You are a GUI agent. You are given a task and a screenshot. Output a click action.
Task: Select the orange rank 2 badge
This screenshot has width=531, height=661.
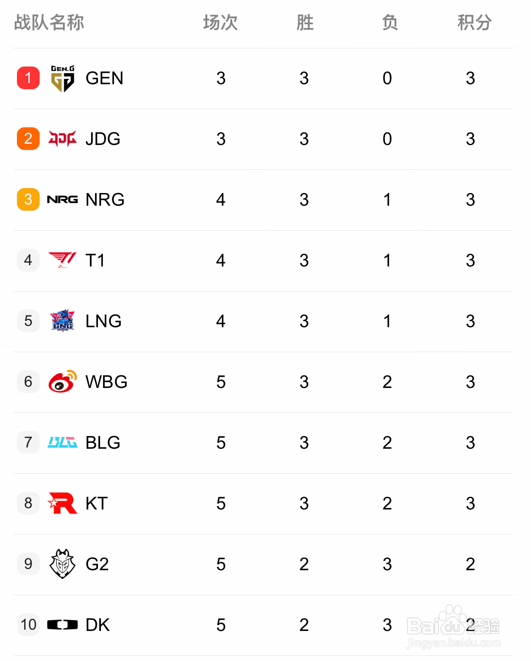coord(28,139)
